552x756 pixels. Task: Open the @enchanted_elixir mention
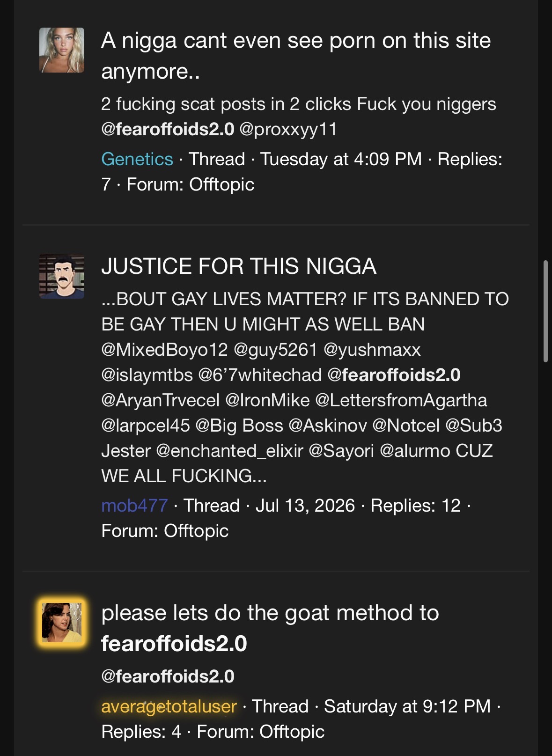pos(229,451)
